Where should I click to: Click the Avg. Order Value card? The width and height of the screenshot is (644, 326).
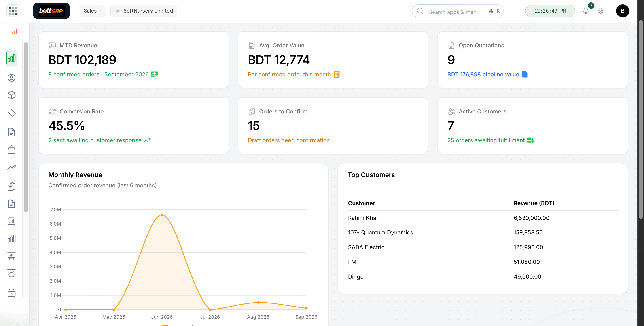[x=333, y=60]
